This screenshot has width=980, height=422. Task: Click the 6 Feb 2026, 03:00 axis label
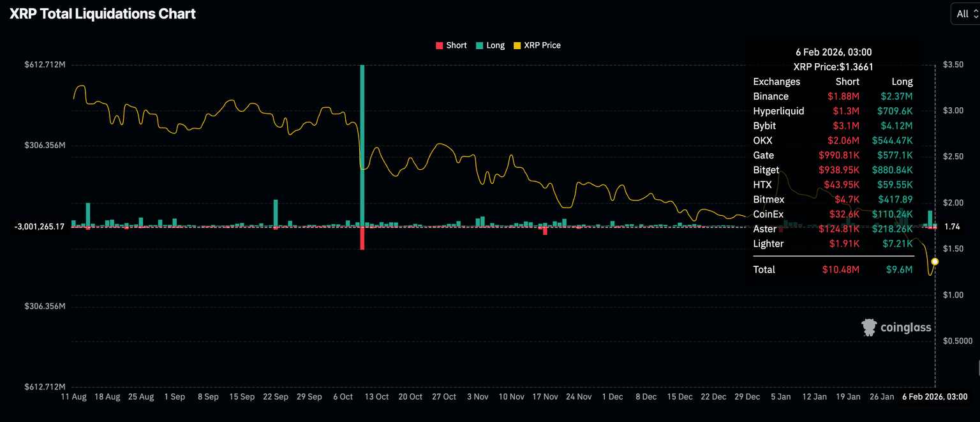pos(937,396)
